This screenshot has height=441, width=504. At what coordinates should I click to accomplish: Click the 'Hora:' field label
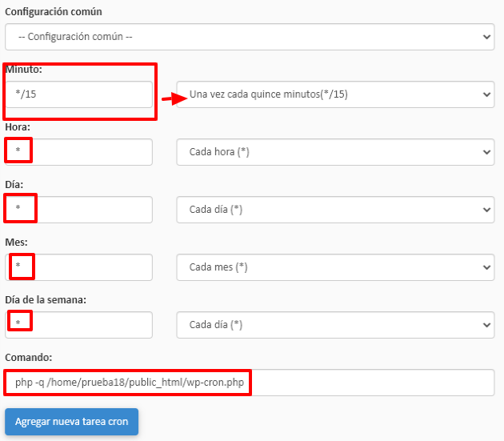click(18, 126)
